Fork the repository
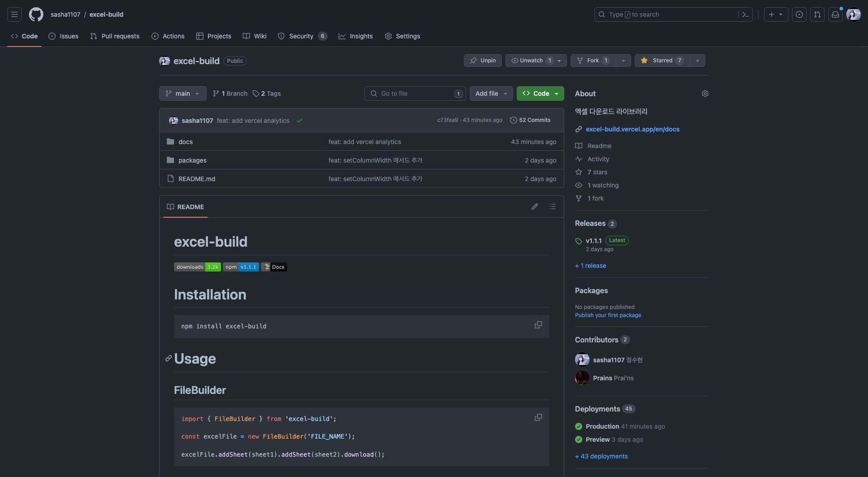Screen dimensions: 868x477 coord(593,61)
